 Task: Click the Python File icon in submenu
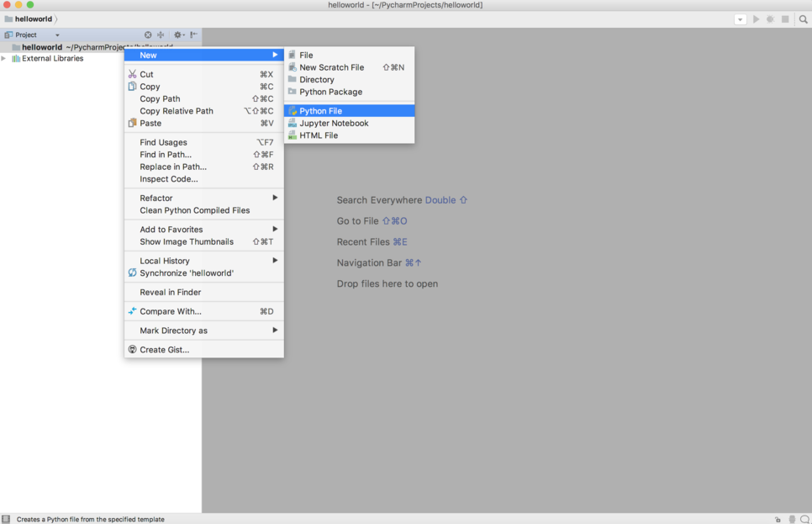coord(293,111)
